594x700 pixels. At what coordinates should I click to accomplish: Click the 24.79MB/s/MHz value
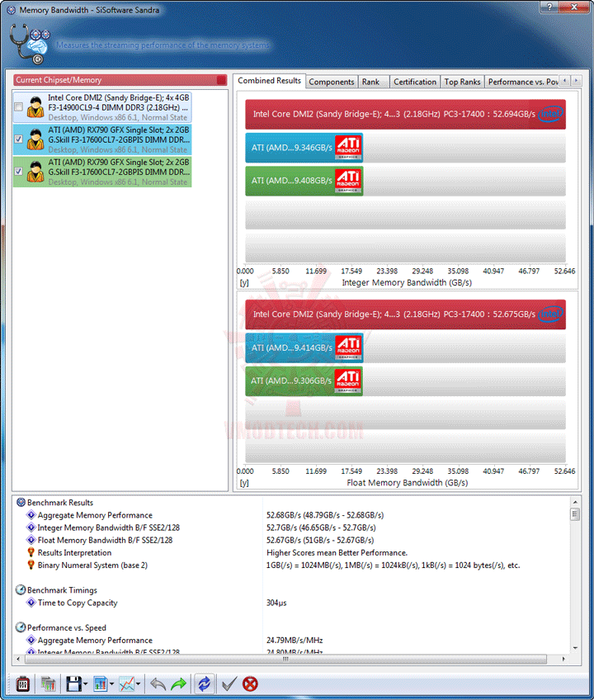click(295, 641)
